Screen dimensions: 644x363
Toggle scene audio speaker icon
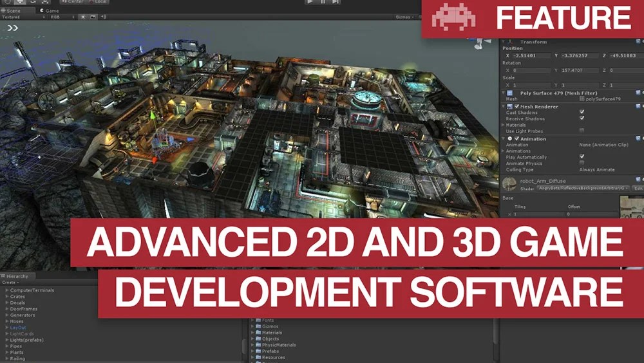(x=104, y=17)
